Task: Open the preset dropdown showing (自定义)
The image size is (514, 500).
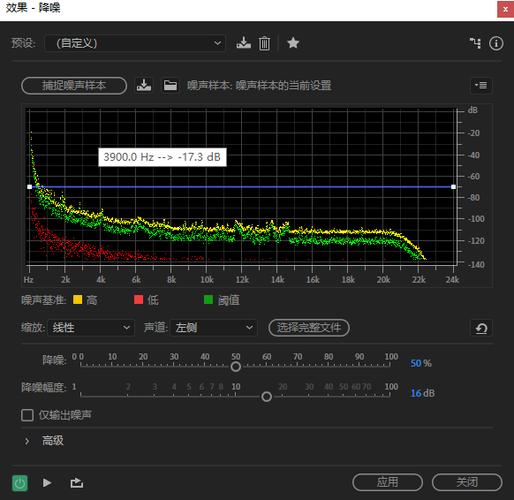Action: (135, 43)
